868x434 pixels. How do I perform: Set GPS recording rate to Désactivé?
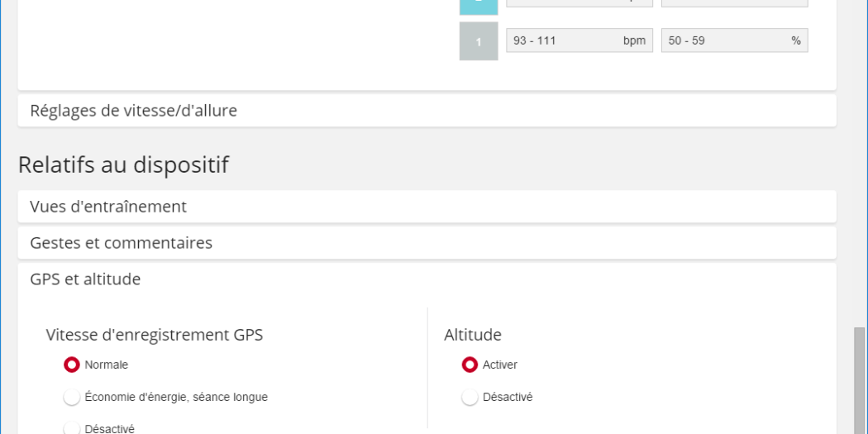[72, 428]
